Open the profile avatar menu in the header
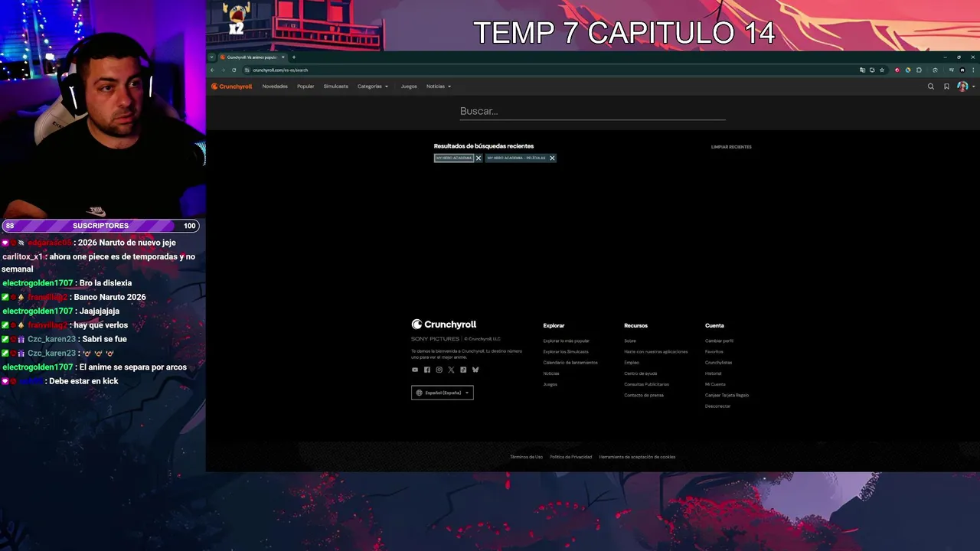This screenshot has height=551, width=980. tap(963, 86)
